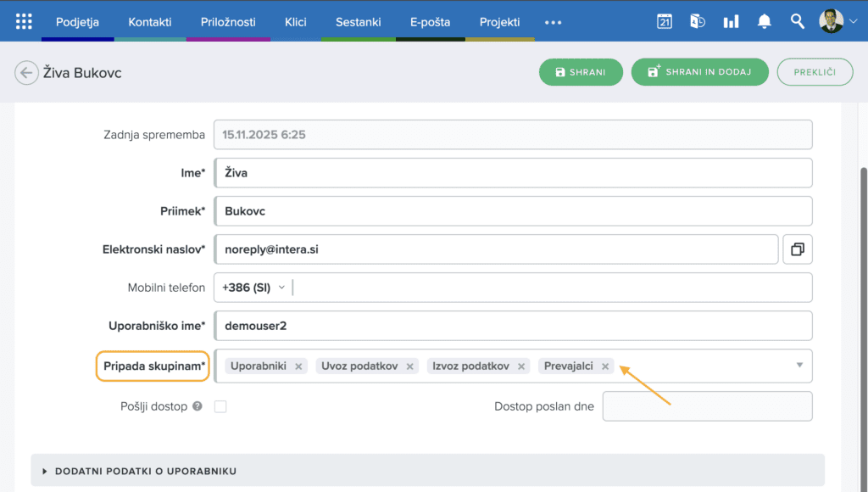Click into the Priimek input field
Image resolution: width=868 pixels, height=492 pixels.
pos(513,211)
